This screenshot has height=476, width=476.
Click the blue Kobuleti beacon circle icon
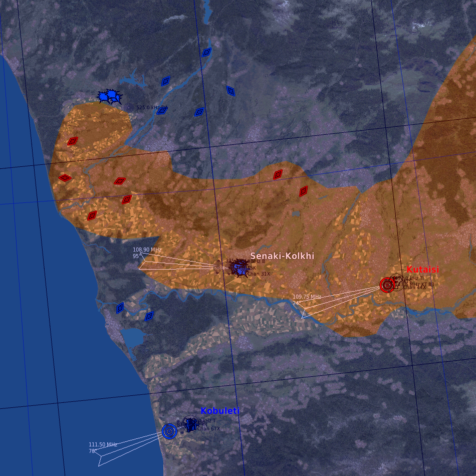(169, 431)
